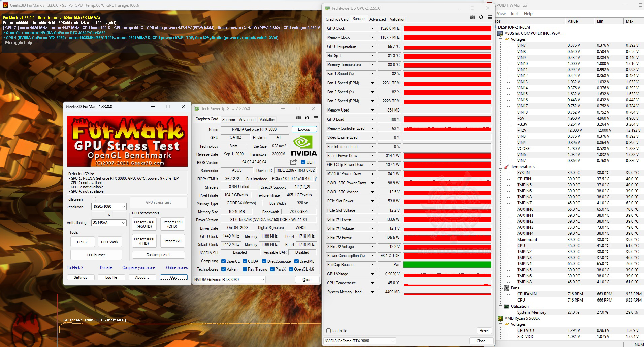Launch GPU Shark from FurMark tools

coord(109,242)
